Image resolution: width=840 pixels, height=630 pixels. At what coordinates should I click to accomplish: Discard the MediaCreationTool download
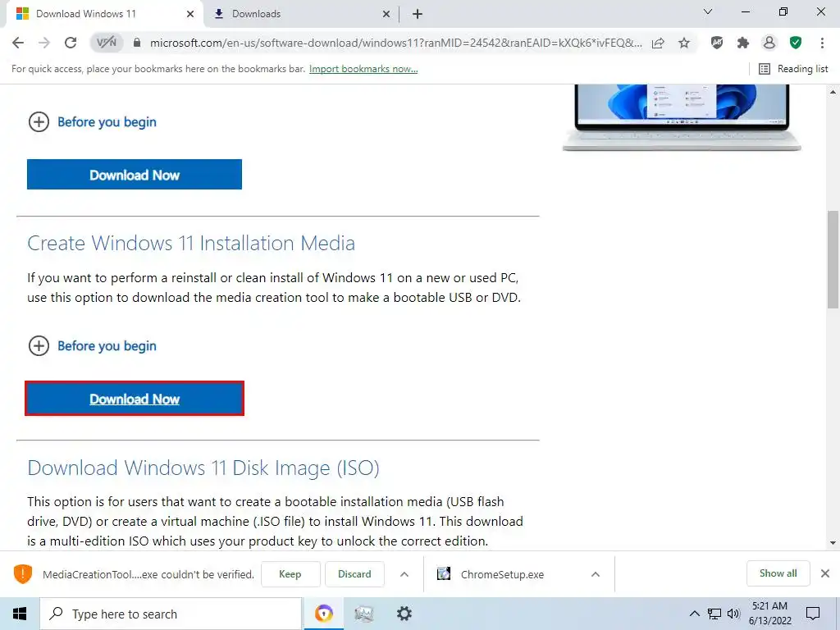coord(354,574)
